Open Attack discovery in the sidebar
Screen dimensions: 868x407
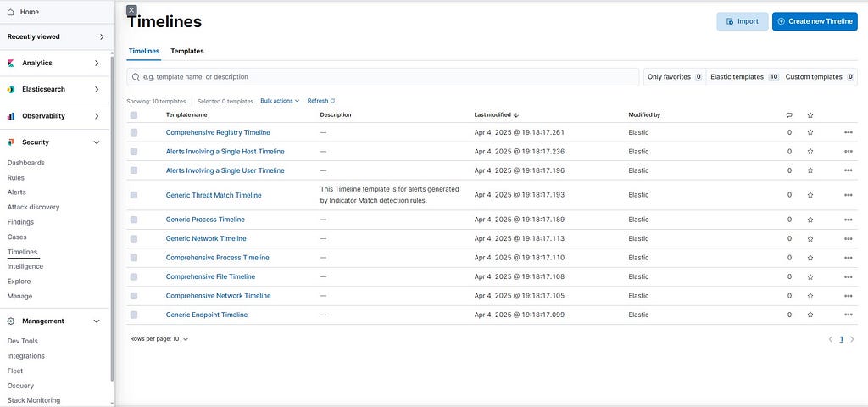[x=33, y=207]
